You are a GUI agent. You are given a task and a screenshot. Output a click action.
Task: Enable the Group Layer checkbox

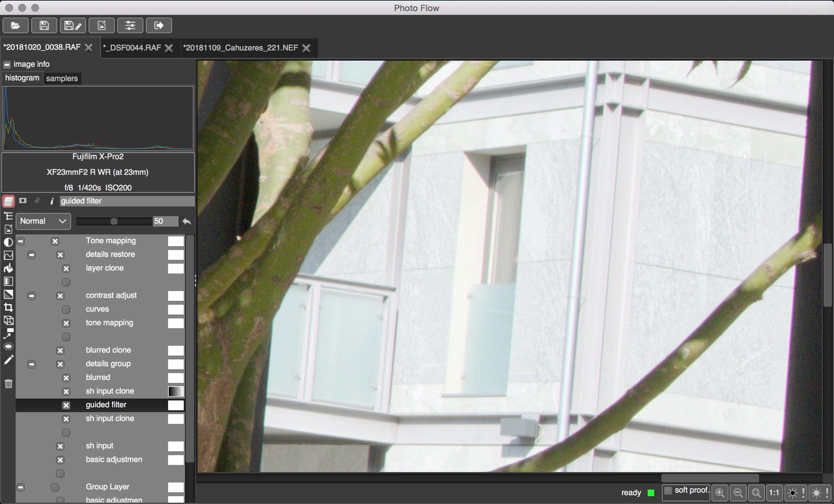click(55, 487)
